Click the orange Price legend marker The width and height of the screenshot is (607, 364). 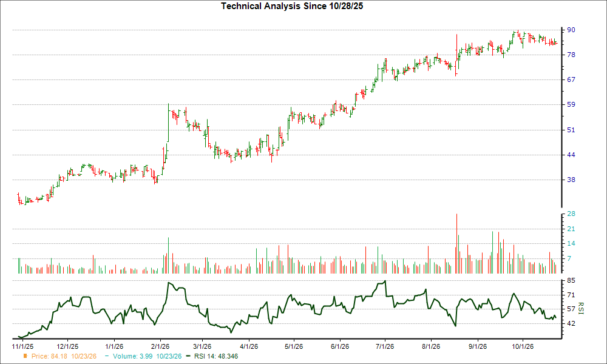pyautogui.click(x=25, y=356)
